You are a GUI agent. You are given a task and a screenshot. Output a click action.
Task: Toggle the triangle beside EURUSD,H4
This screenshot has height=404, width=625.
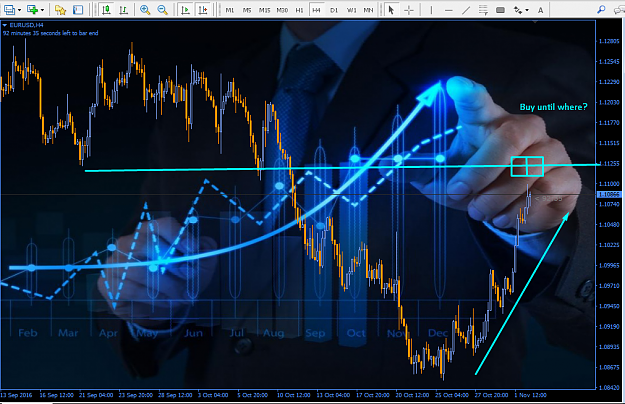(x=5, y=25)
